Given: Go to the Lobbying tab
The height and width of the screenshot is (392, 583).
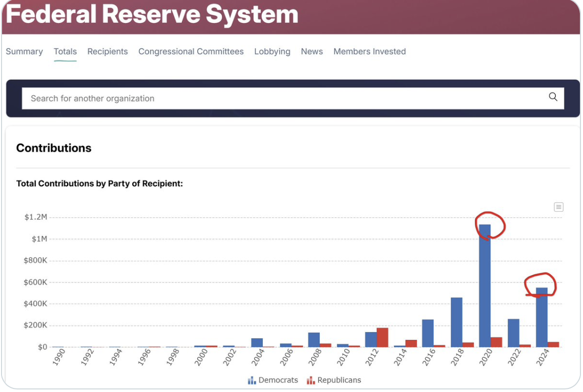Looking at the screenshot, I should 272,52.
